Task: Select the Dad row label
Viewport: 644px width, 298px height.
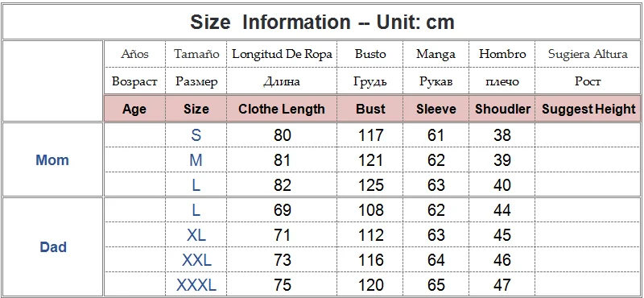Action: pos(53,247)
